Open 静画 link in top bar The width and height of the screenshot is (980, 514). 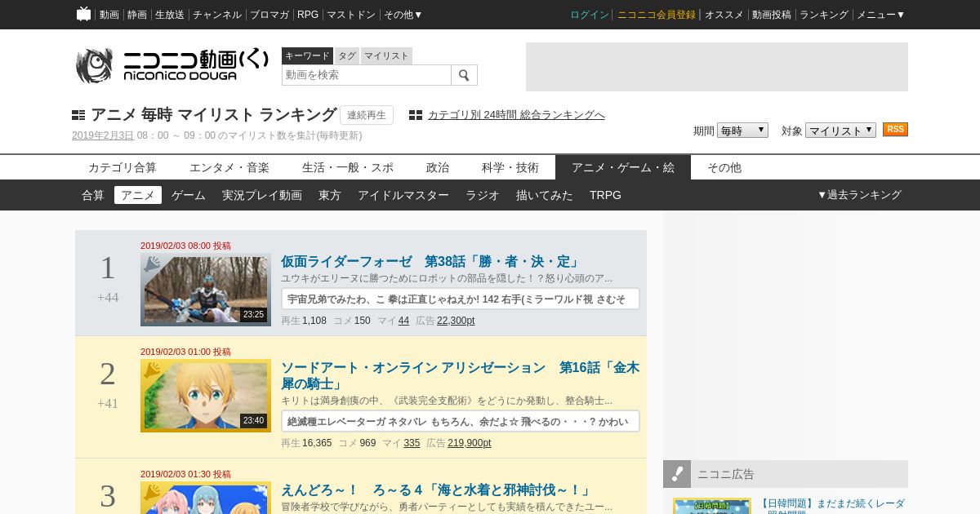pyautogui.click(x=137, y=15)
